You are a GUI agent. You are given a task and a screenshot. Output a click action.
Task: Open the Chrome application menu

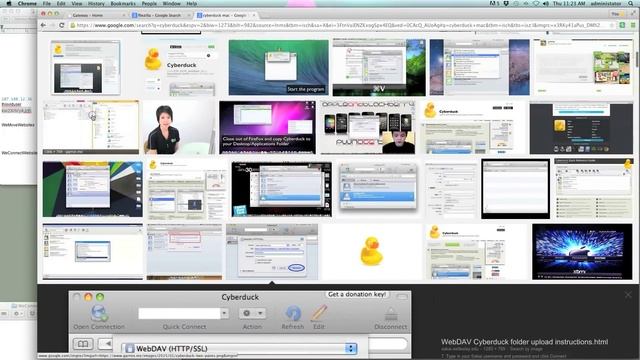[27, 3]
